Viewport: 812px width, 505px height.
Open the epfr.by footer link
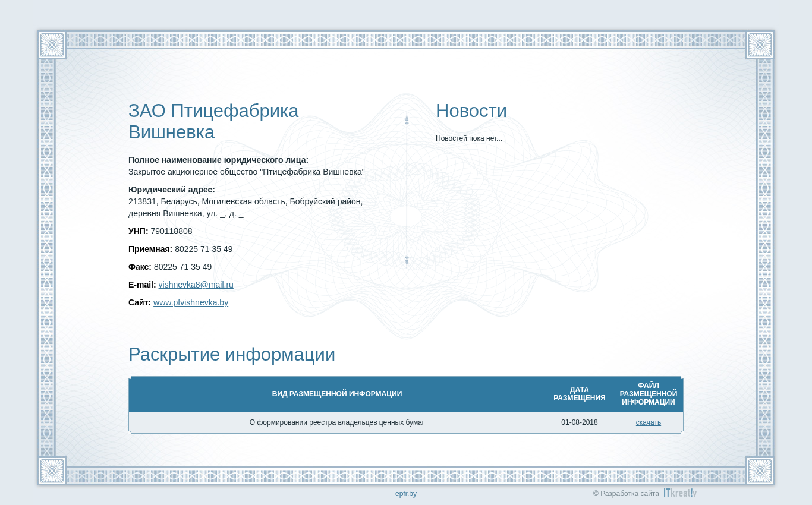pos(406,494)
